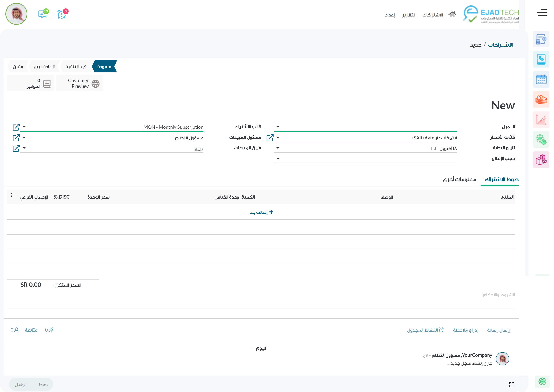This screenshot has height=392, width=554.
Task: Select the قيد التنفيذ status stage
Action: [76, 66]
